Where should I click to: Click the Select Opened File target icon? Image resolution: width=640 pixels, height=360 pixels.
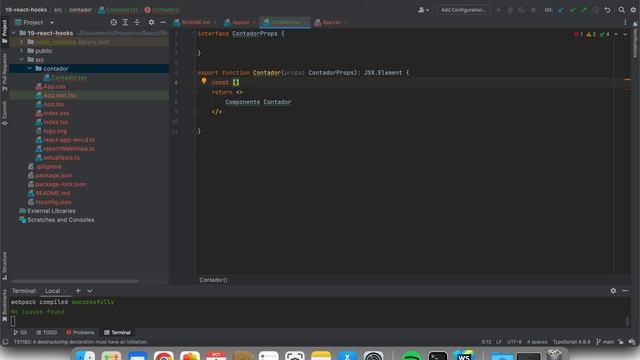114,22
